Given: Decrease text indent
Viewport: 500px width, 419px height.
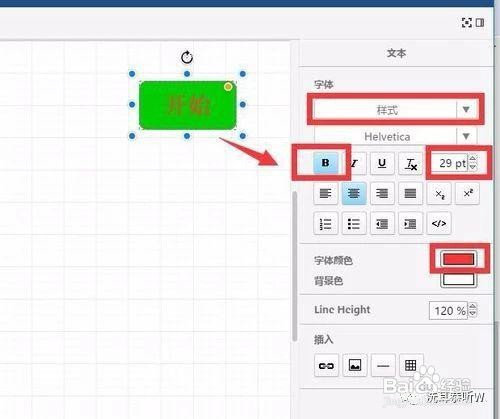Looking at the screenshot, I should tap(382, 224).
